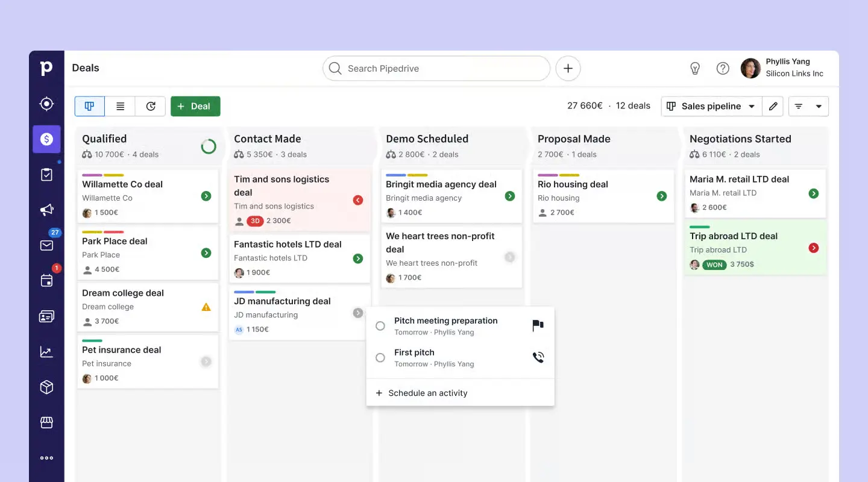
Task: Select the Contact Made stage header
Action: coord(267,139)
